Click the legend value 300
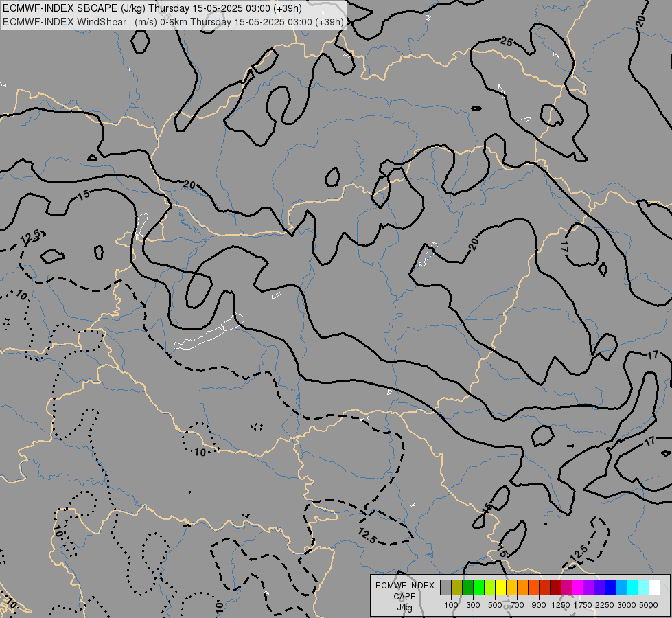Viewport: 672px width, 618px height. point(473,605)
